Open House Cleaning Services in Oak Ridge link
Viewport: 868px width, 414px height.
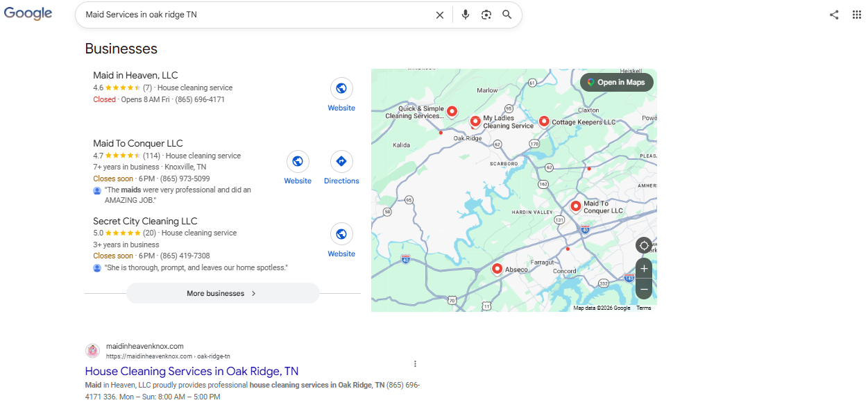tap(192, 371)
